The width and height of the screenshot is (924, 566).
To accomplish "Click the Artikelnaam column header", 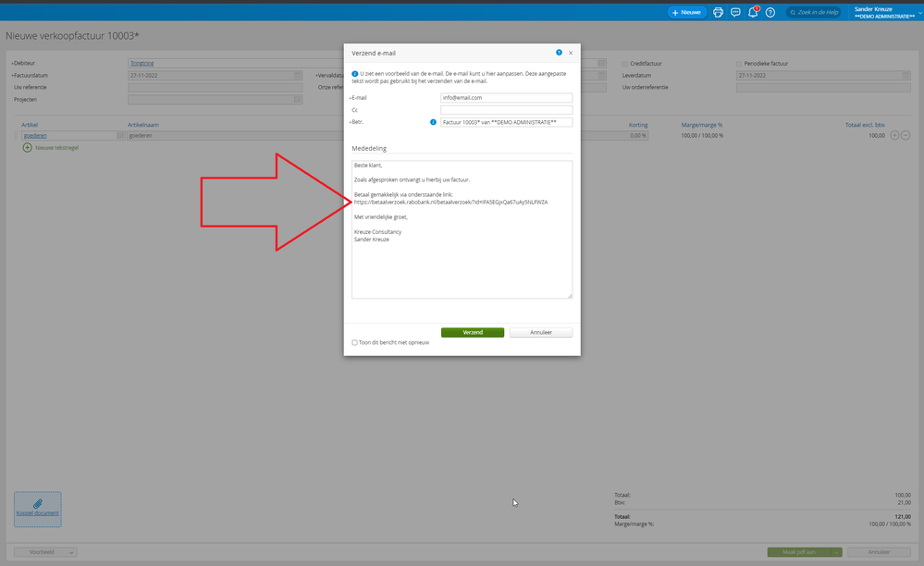I will (143, 125).
